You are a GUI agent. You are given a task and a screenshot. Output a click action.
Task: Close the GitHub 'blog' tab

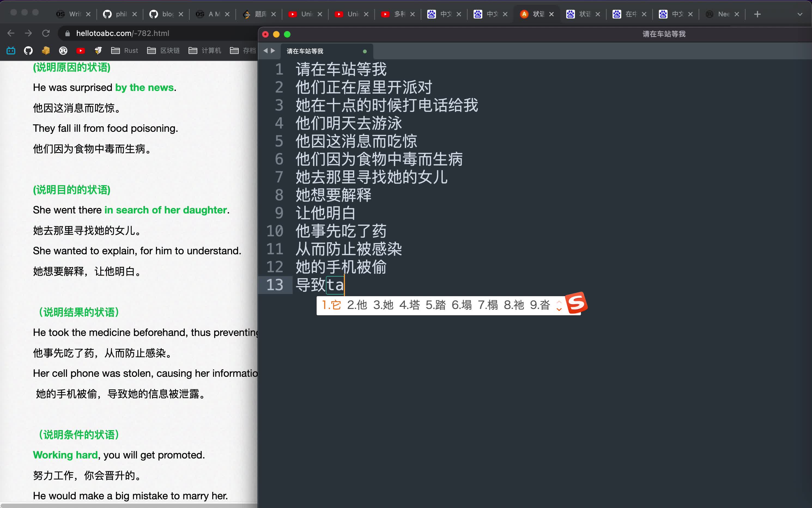(x=181, y=14)
